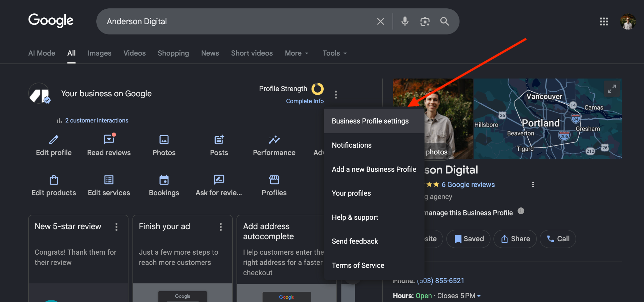Click phone number (503) 855-6521
644x302 pixels.
(x=440, y=281)
